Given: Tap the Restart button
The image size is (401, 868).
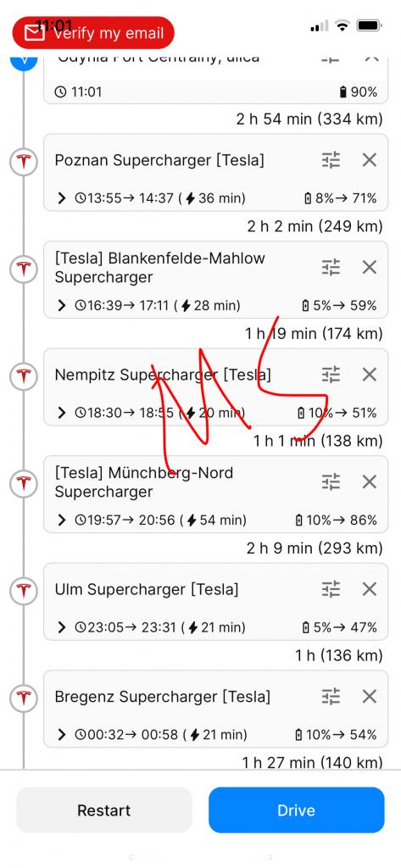Looking at the screenshot, I should 104,810.
